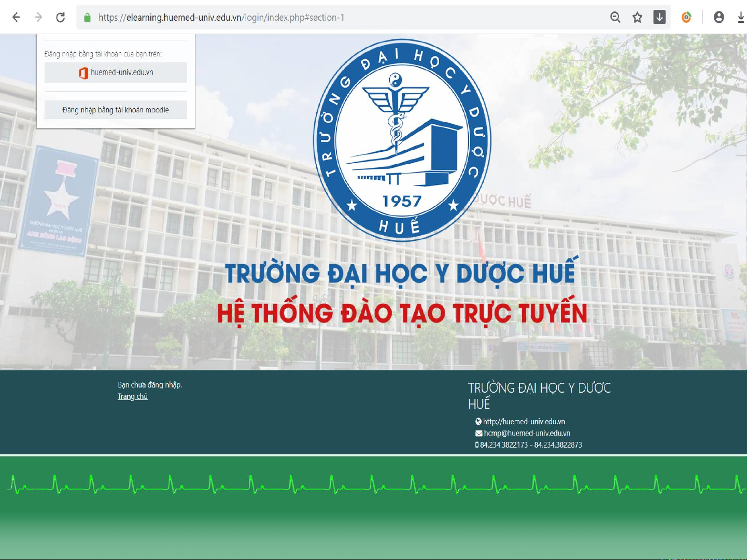Click the Trang chủ link in the footer
This screenshot has height=560, width=747.
click(x=133, y=396)
